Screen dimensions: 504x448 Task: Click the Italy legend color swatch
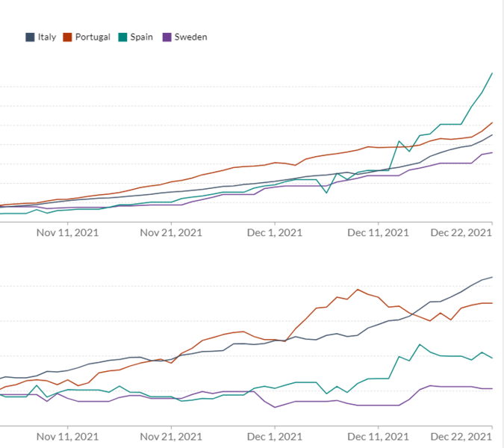click(x=30, y=37)
